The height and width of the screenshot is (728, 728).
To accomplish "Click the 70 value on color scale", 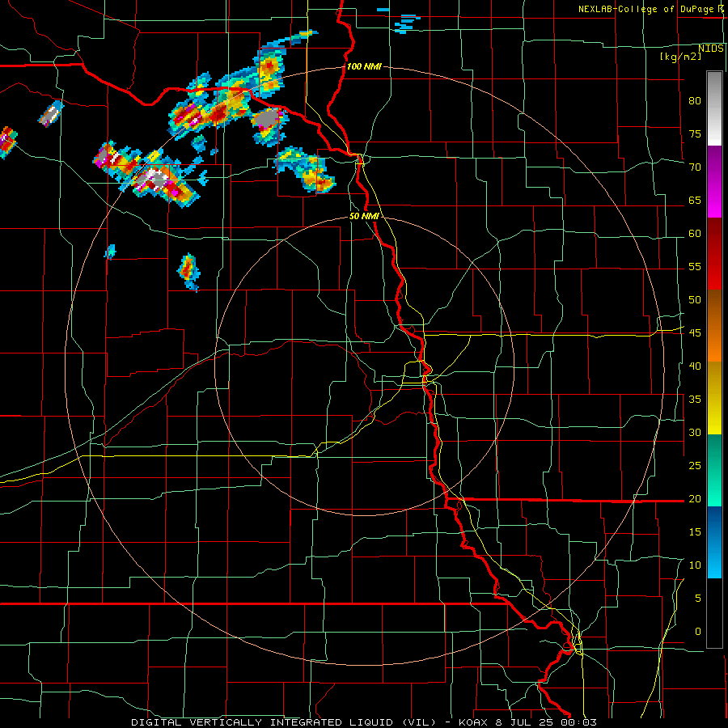I will point(695,167).
